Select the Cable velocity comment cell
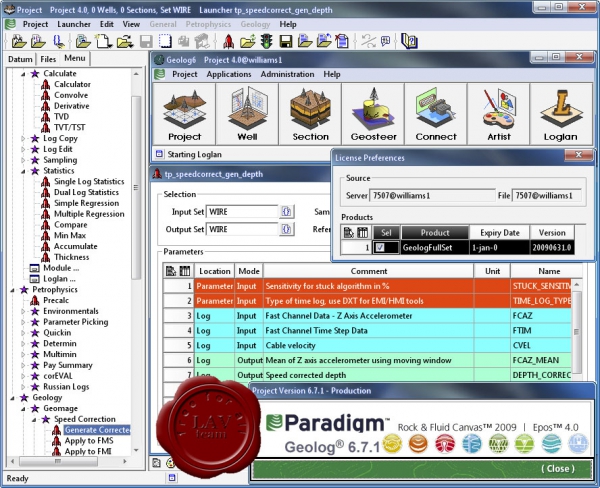This screenshot has width=600, height=488. pyautogui.click(x=368, y=345)
